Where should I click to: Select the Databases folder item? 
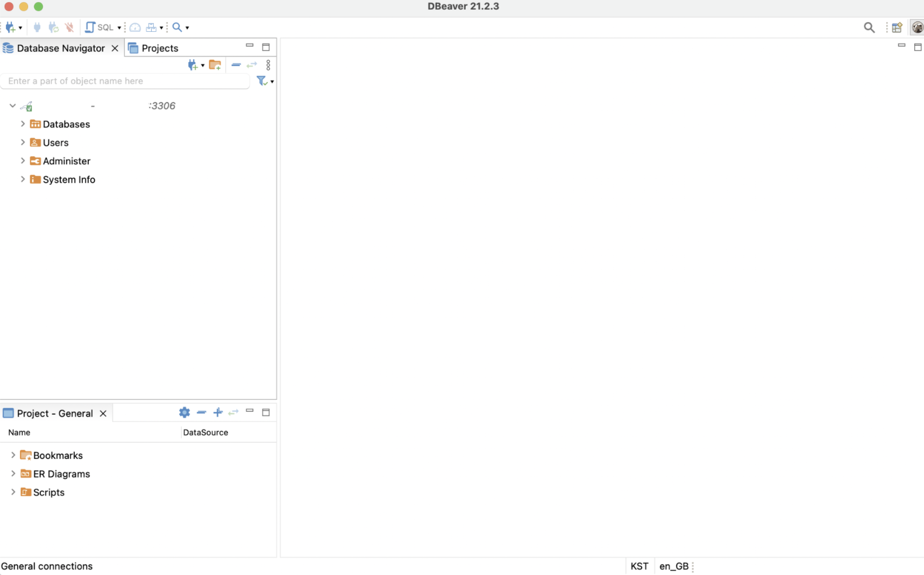point(60,124)
